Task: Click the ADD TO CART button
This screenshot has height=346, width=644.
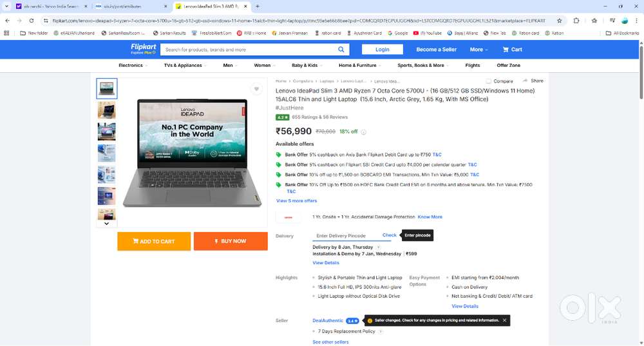Action: [154, 241]
